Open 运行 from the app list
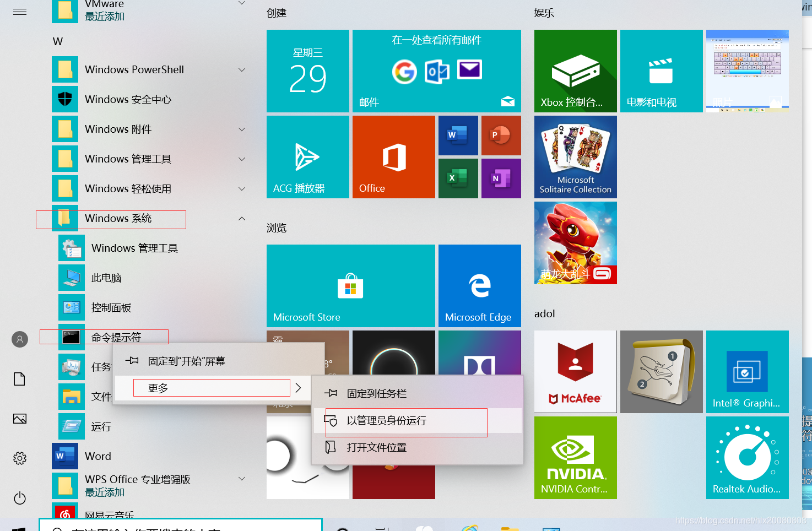 pos(101,427)
